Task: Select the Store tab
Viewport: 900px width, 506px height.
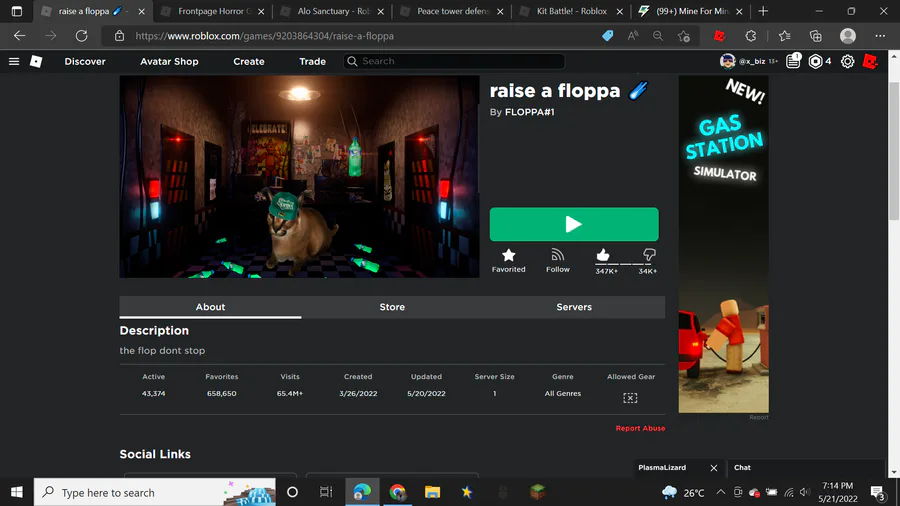Action: coord(392,307)
